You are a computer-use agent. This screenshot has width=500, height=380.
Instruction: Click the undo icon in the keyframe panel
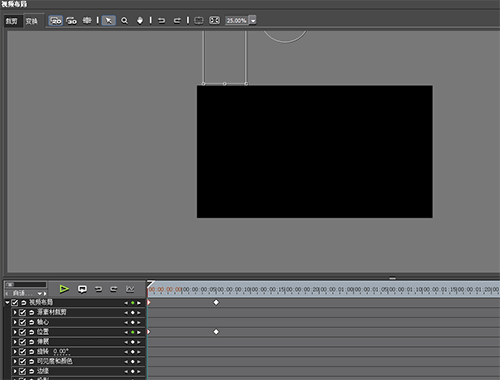click(x=98, y=289)
